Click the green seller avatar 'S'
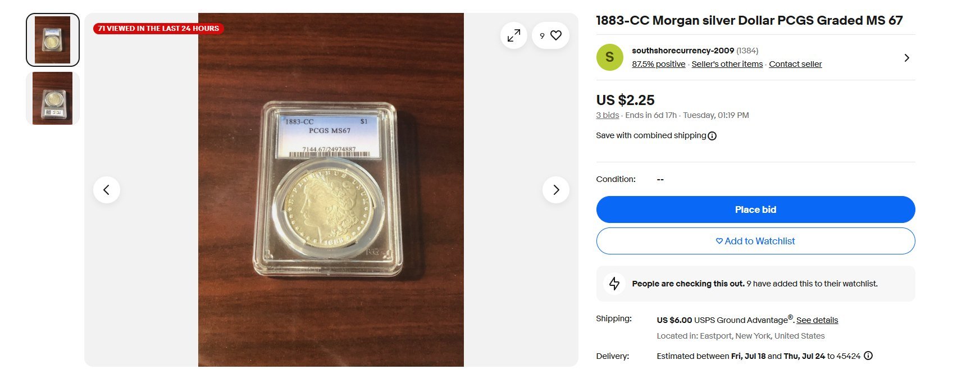Image resolution: width=980 pixels, height=369 pixels. (610, 57)
